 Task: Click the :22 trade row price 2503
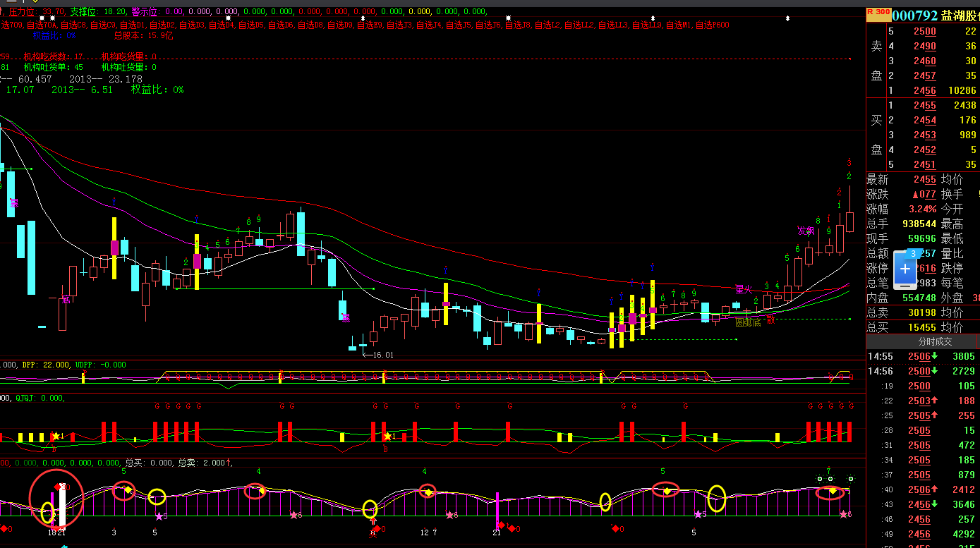tap(919, 401)
